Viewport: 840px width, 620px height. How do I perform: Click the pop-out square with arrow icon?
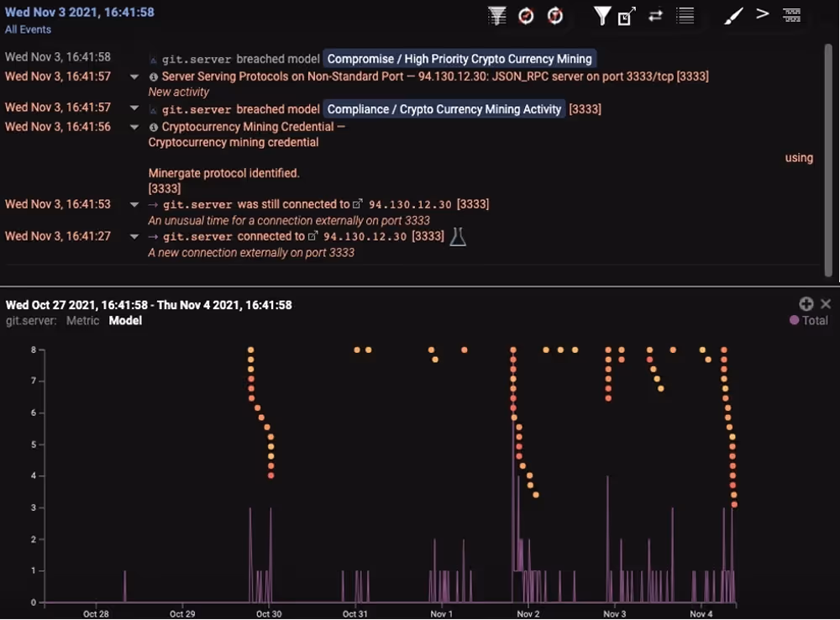[627, 16]
